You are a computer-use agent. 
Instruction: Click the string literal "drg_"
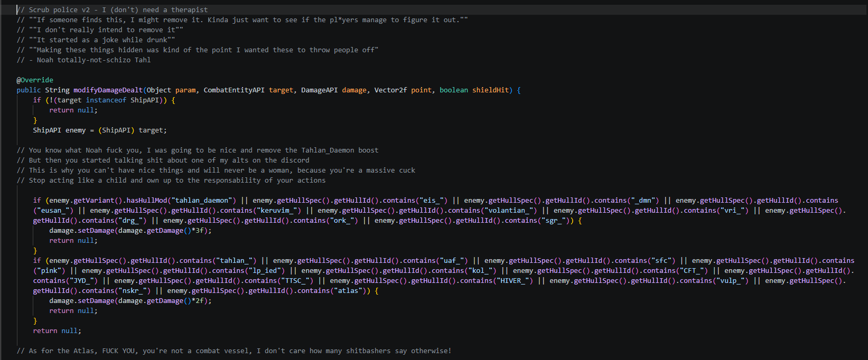pyautogui.click(x=130, y=220)
